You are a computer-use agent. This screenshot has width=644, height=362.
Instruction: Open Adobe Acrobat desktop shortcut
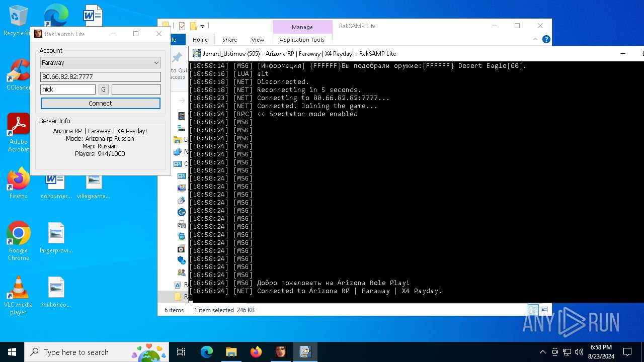click(x=18, y=132)
